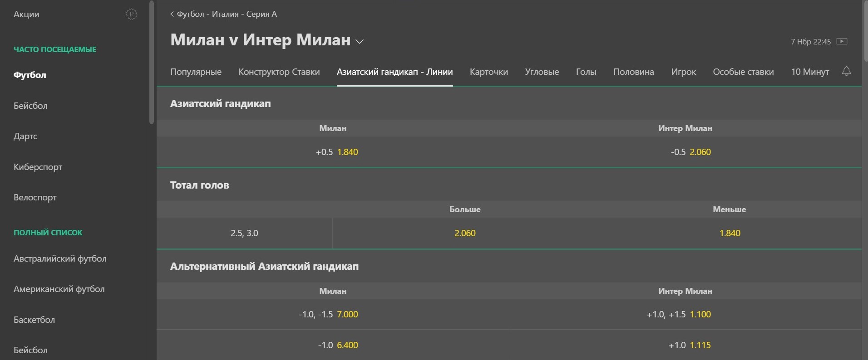Click the Часто посещаемые heading
868x360 pixels.
[x=55, y=49]
